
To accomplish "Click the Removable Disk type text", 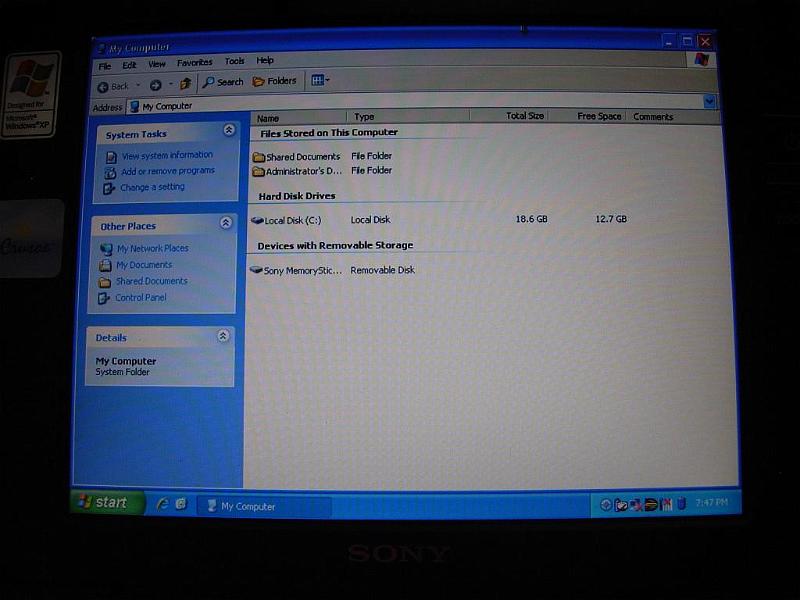I will pos(382,270).
